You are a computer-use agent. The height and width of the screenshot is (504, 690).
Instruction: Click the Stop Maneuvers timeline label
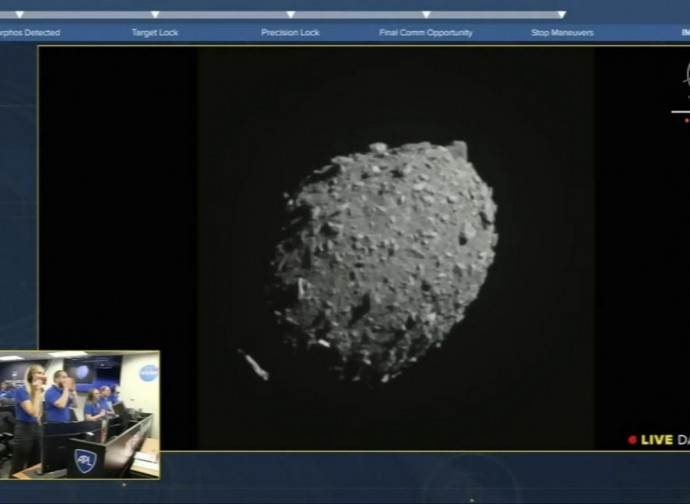562,33
